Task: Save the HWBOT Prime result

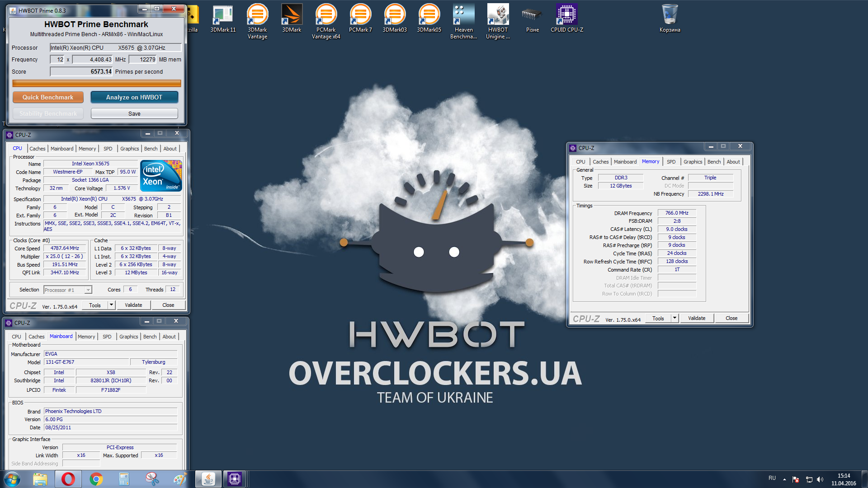Action: tap(134, 113)
